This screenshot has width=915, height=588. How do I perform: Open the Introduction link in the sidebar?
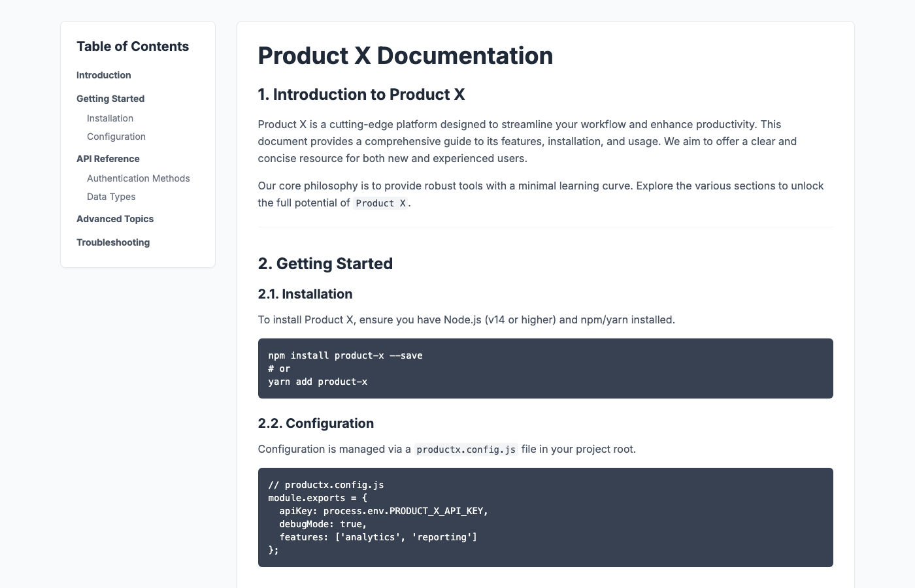point(103,75)
